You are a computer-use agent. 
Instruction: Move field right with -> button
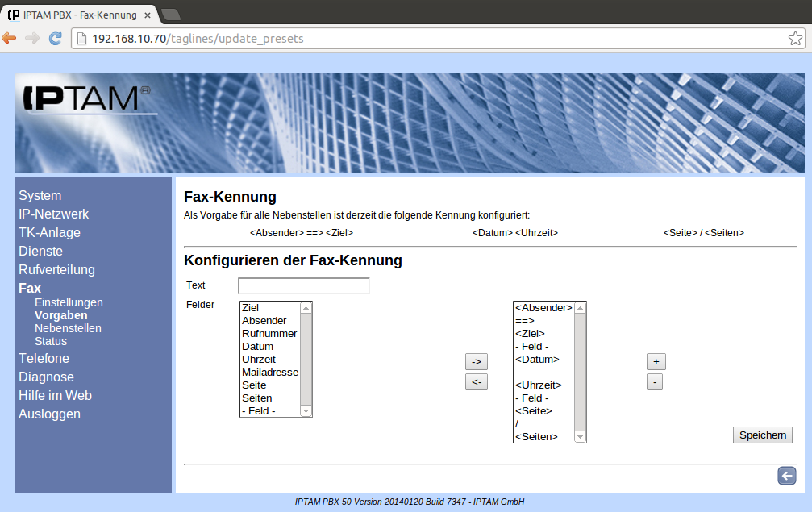477,362
